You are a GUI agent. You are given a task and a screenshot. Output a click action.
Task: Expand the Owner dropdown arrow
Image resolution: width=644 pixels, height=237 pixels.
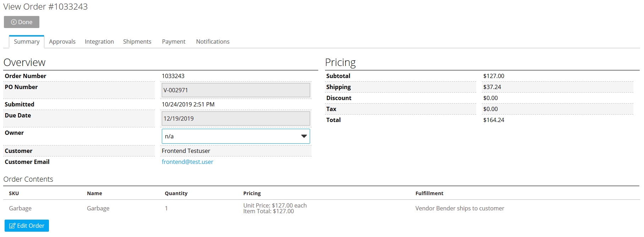(x=304, y=136)
